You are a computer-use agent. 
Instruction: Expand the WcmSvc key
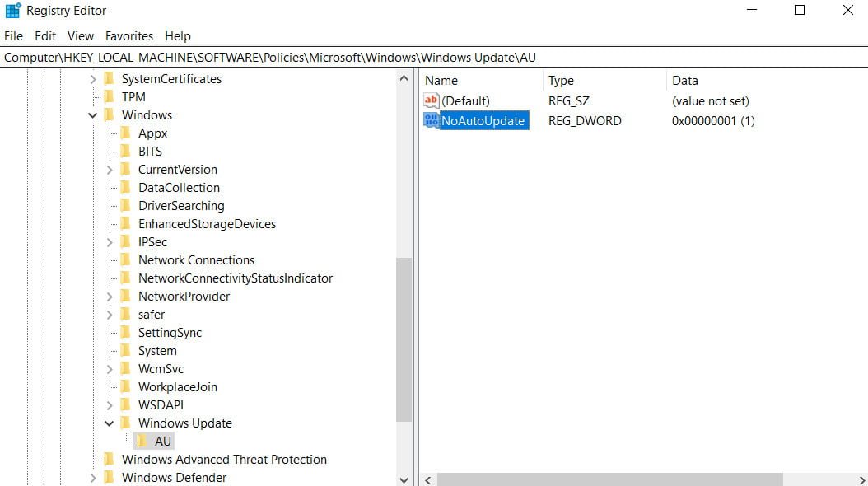[x=110, y=369]
